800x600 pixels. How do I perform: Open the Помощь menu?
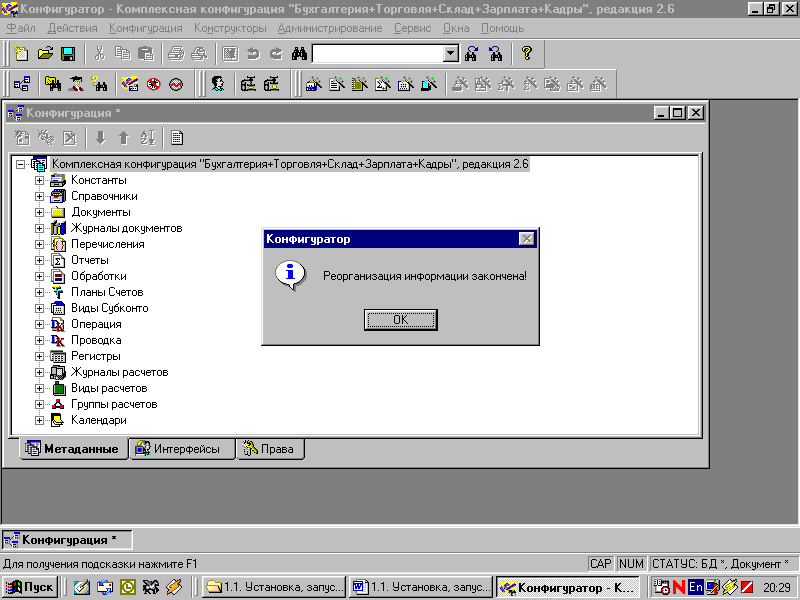[503, 28]
